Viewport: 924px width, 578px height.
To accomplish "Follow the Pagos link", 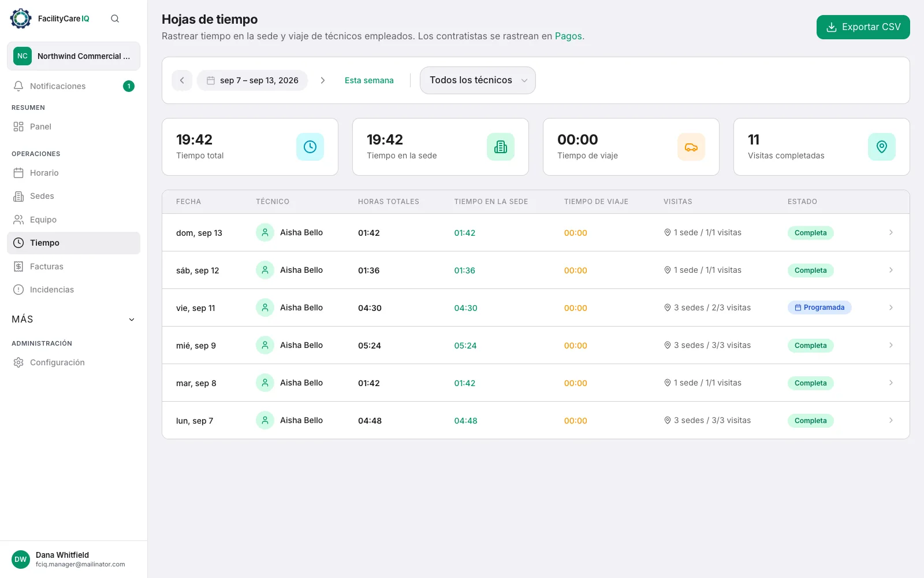I will tap(568, 36).
